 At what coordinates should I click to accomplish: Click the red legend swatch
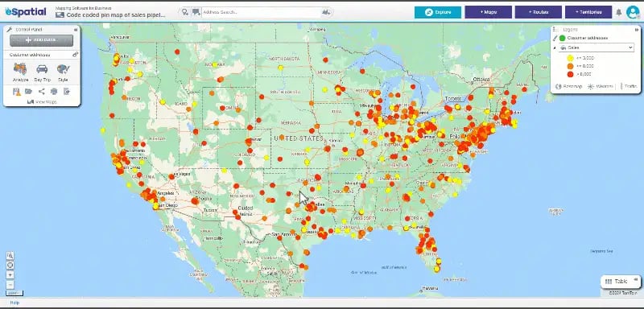pyautogui.click(x=570, y=74)
